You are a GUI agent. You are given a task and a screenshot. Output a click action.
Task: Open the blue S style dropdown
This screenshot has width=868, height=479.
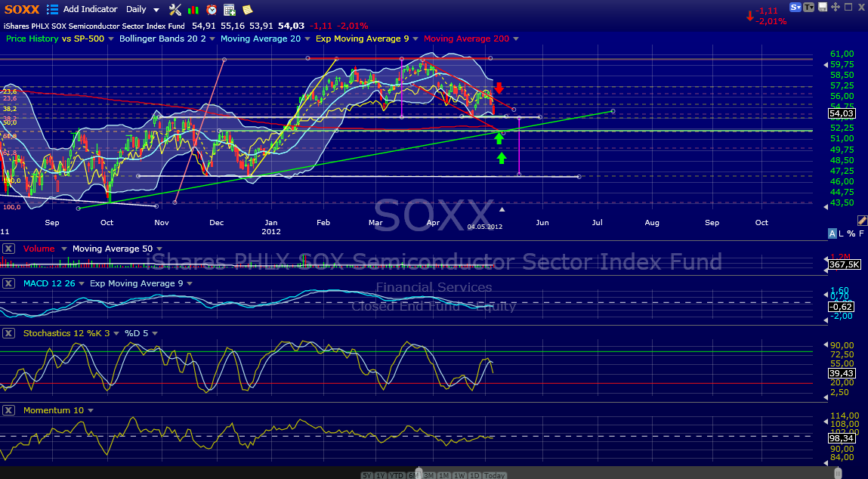pyautogui.click(x=795, y=8)
